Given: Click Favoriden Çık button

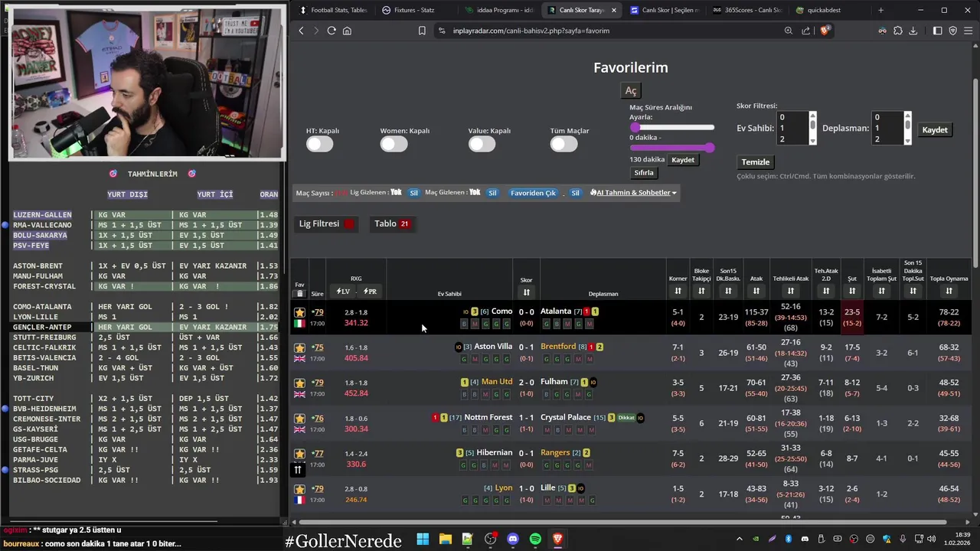Looking at the screenshot, I should [533, 193].
